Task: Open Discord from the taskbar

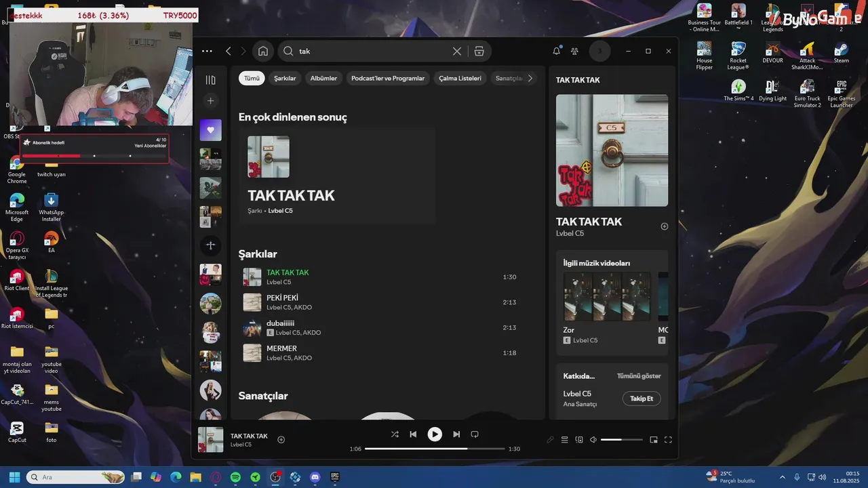Action: point(315,477)
